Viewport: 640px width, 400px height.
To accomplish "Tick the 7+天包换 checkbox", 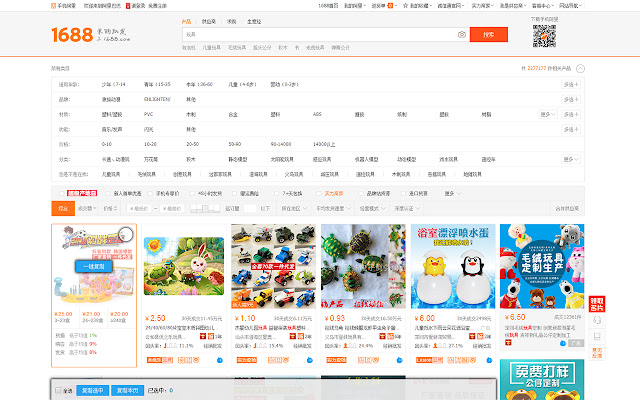I will click(277, 193).
